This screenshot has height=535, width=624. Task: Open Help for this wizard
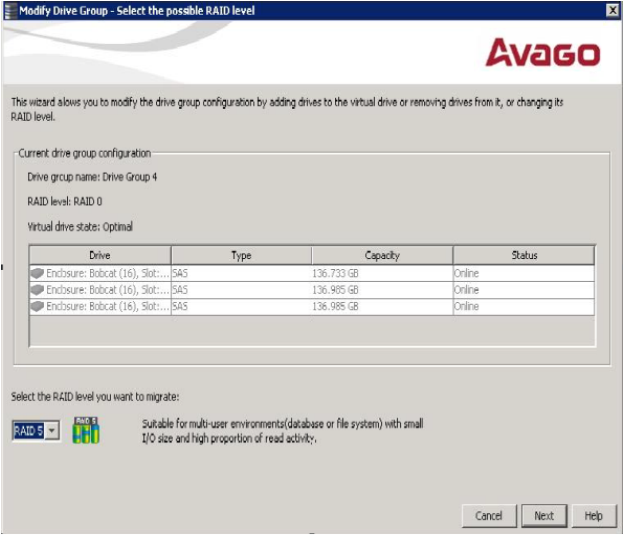pos(593,516)
